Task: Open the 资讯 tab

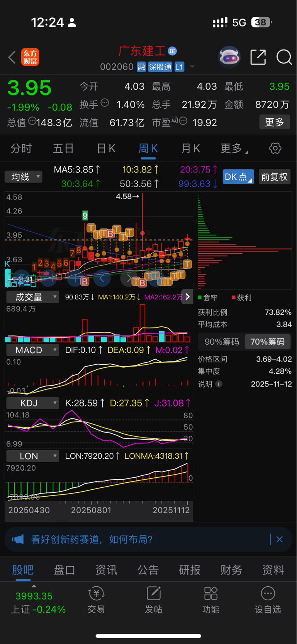Action: 106,570
